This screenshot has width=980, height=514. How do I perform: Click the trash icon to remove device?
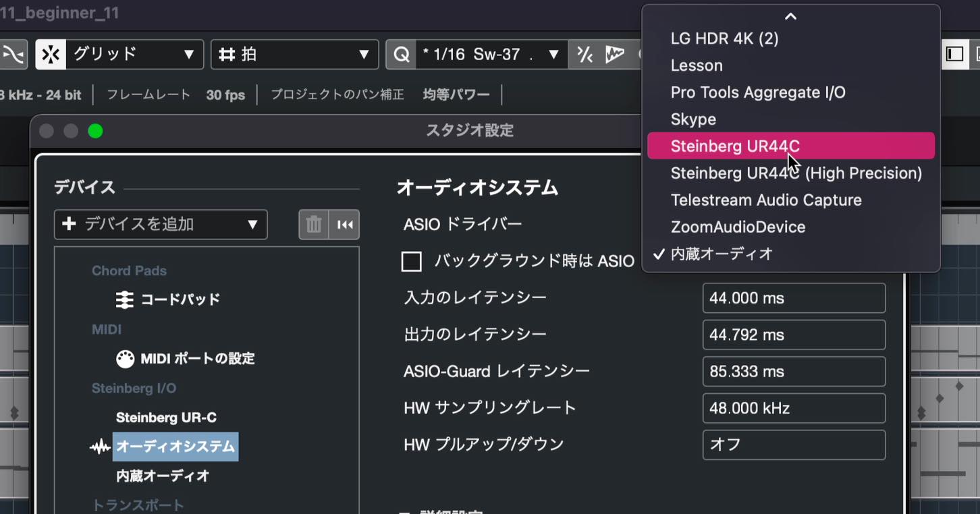point(314,225)
